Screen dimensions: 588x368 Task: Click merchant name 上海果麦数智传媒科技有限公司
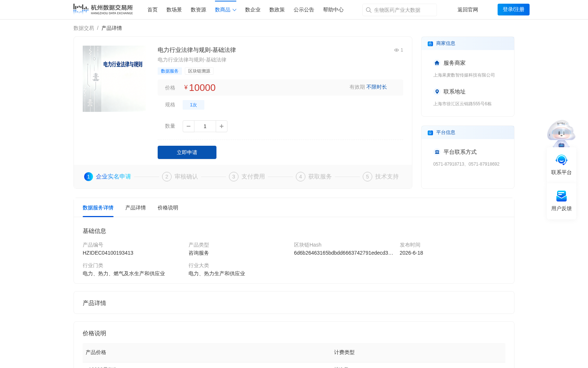pyautogui.click(x=464, y=75)
